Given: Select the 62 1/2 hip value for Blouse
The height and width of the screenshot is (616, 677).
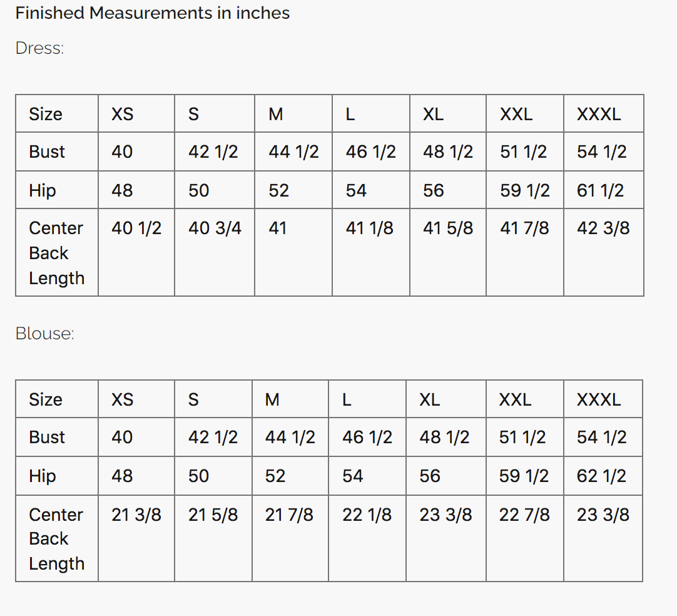Looking at the screenshot, I should coord(601,476).
